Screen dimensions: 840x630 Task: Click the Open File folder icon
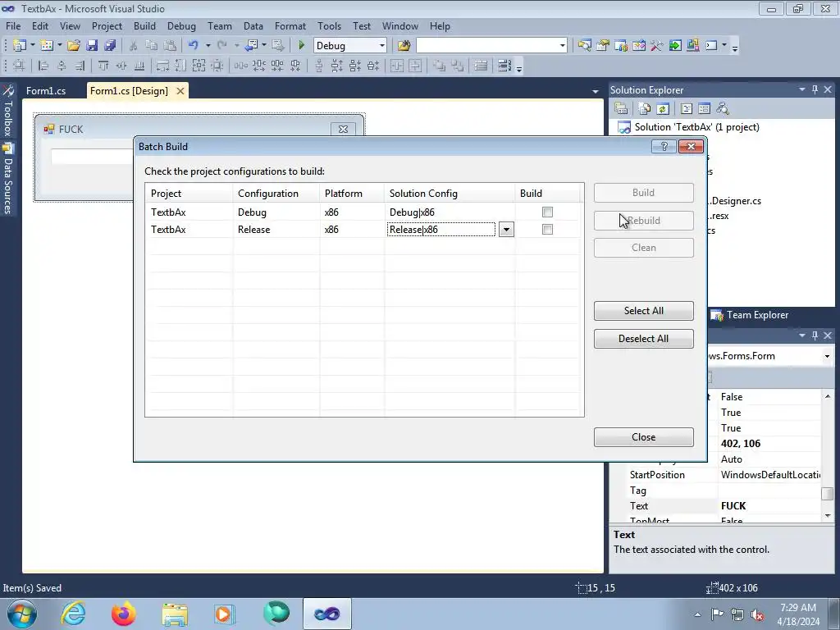(x=73, y=46)
